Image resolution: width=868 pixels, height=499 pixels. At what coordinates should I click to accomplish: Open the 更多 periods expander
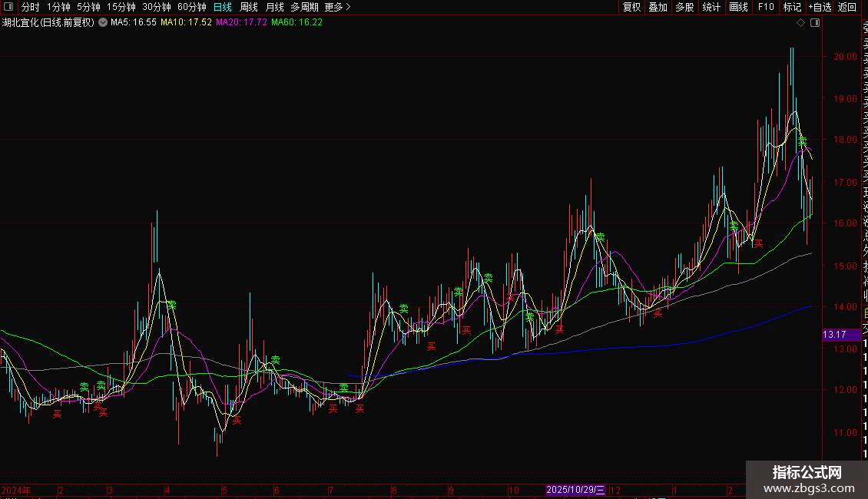[x=337, y=7]
